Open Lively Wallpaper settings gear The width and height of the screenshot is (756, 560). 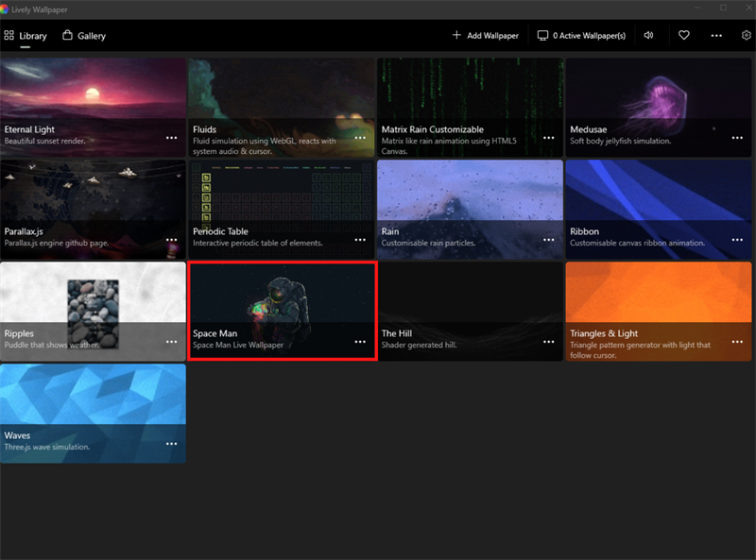click(746, 35)
